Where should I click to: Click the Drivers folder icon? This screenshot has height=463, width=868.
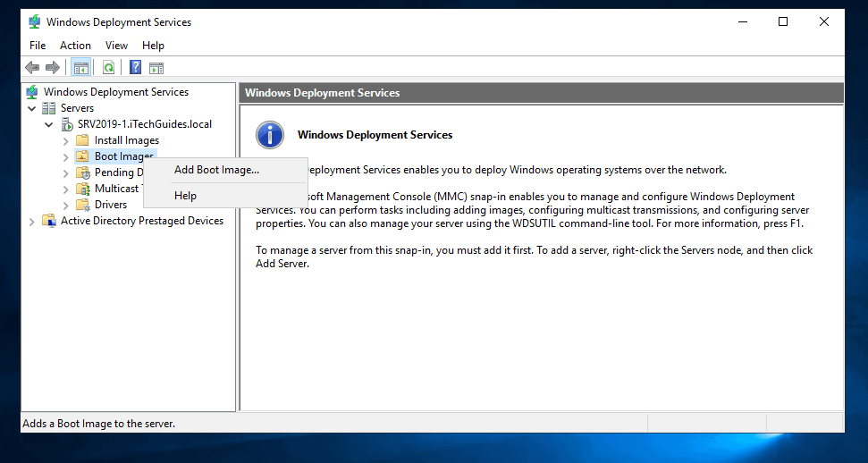click(x=82, y=205)
